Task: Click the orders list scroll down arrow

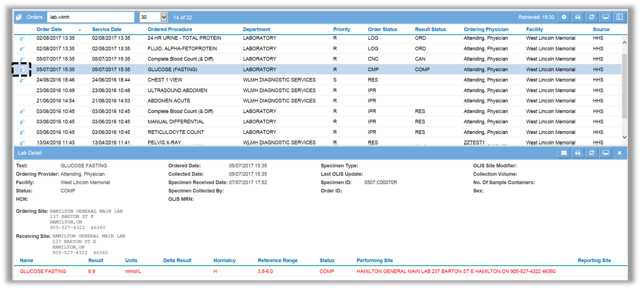Action: 624,137
